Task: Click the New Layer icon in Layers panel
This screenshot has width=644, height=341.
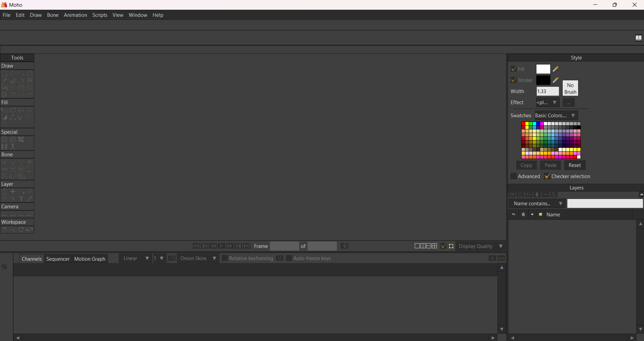Action: click(x=512, y=195)
